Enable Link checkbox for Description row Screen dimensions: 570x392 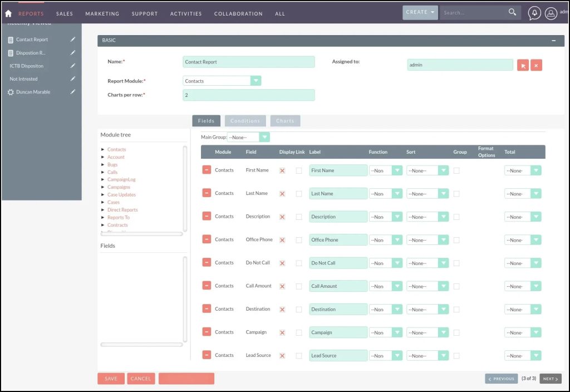[x=299, y=217]
